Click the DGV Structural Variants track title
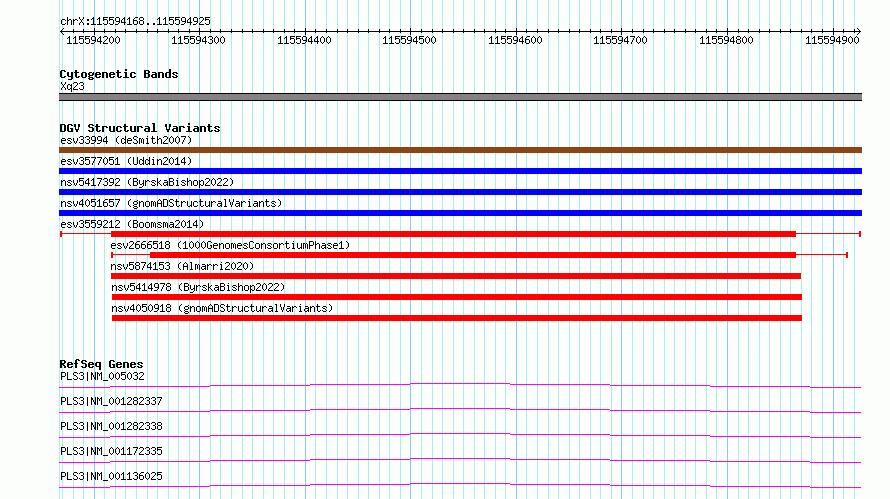The width and height of the screenshot is (890, 499). coord(140,128)
